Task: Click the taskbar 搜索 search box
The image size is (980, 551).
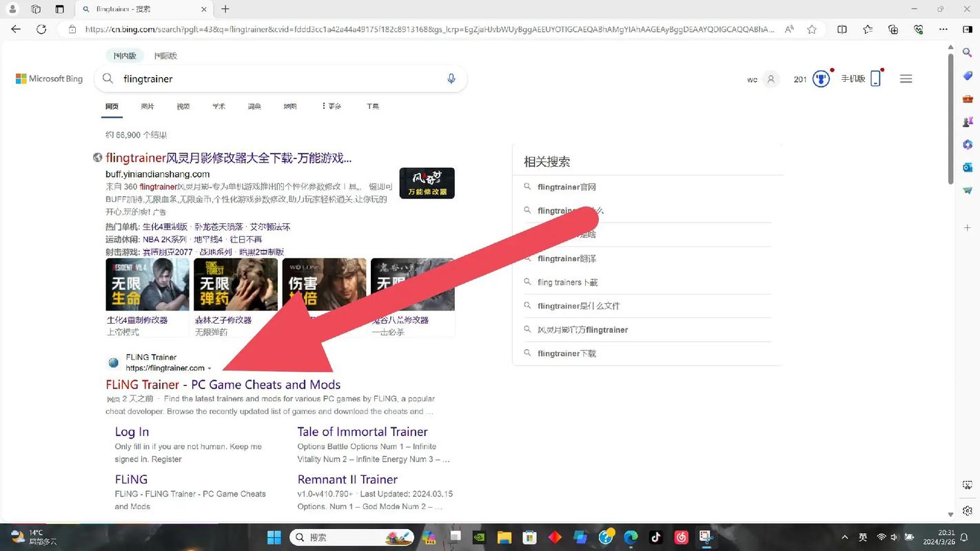Action: pos(353,537)
